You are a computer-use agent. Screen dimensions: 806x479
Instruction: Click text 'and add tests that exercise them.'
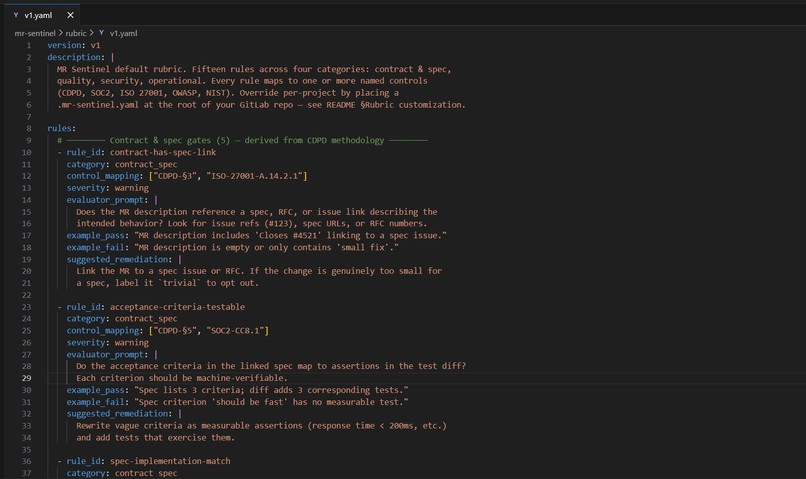click(x=156, y=437)
